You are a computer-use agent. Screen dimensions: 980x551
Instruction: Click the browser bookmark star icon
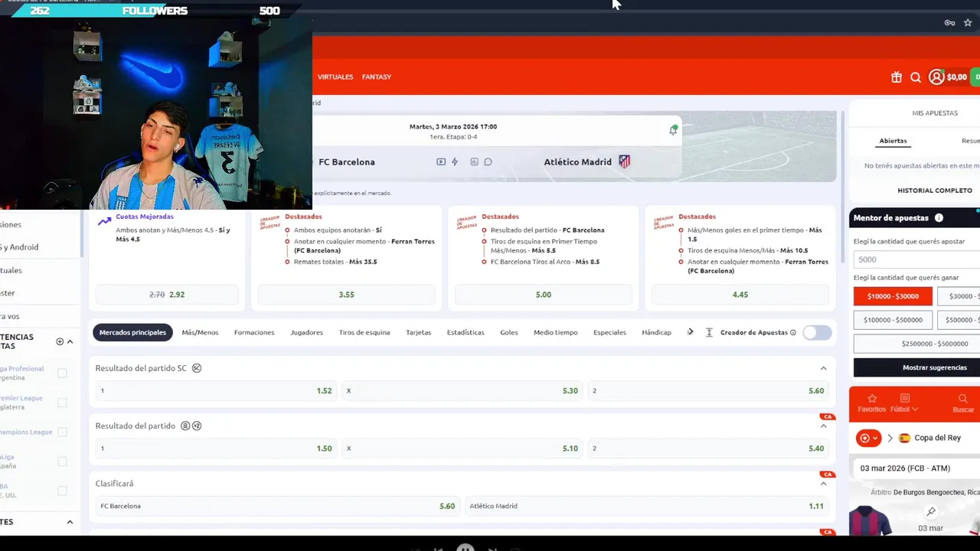pyautogui.click(x=968, y=23)
